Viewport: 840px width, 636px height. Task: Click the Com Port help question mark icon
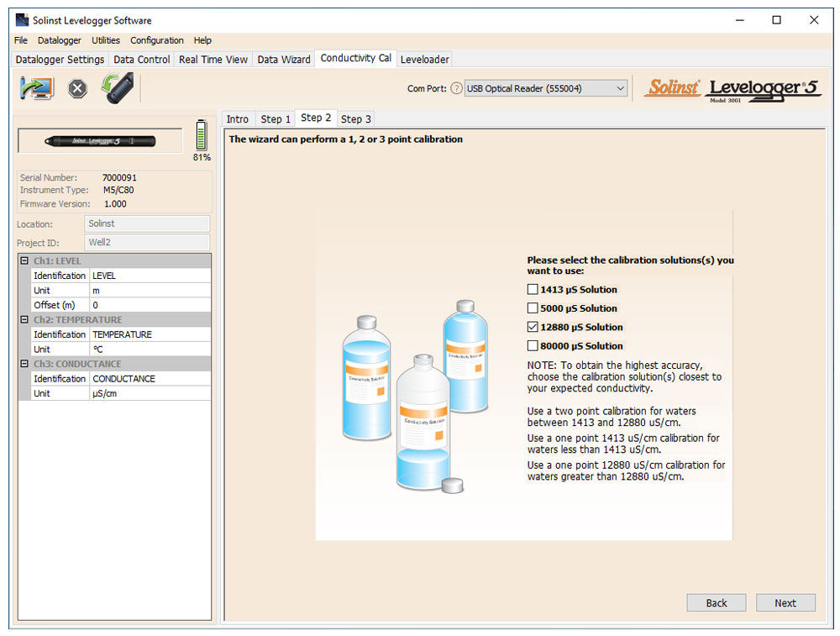coord(456,88)
